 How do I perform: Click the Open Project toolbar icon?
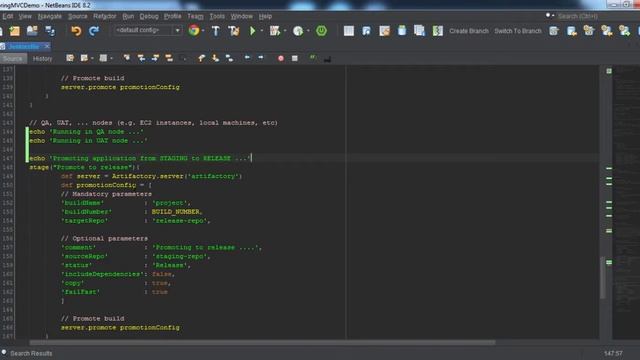coord(32,31)
